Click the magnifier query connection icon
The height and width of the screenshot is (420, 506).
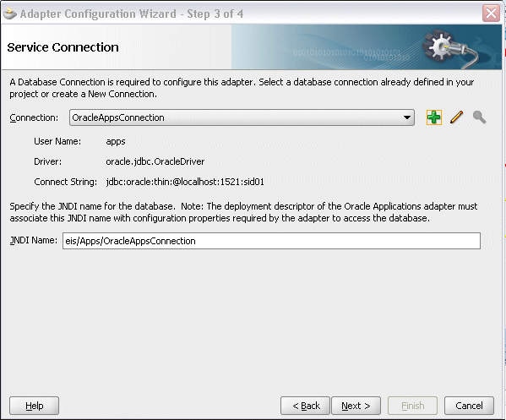pyautogui.click(x=479, y=117)
